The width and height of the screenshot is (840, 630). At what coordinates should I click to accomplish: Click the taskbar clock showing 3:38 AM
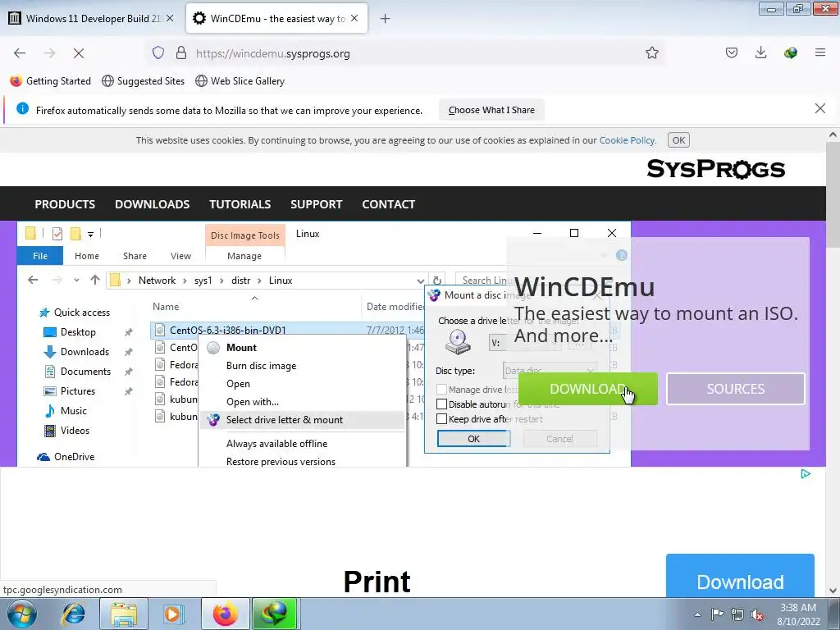(798, 614)
